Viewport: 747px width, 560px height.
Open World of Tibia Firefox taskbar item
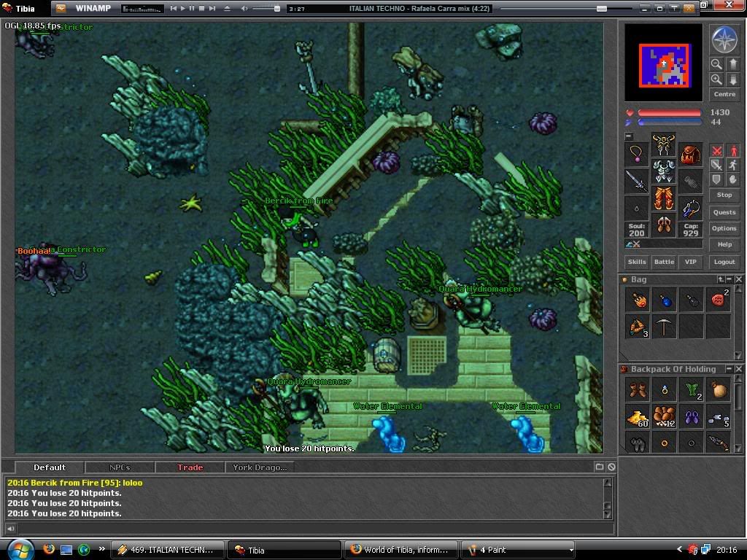pyautogui.click(x=400, y=550)
